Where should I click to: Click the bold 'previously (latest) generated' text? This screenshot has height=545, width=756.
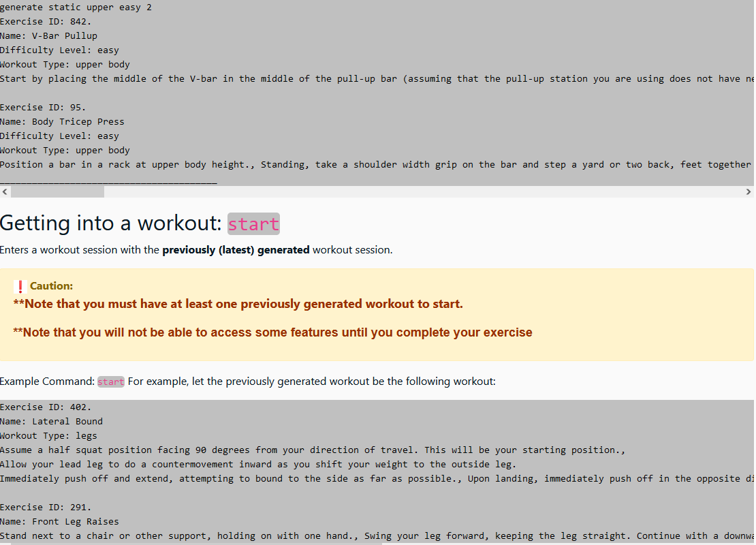coord(236,250)
